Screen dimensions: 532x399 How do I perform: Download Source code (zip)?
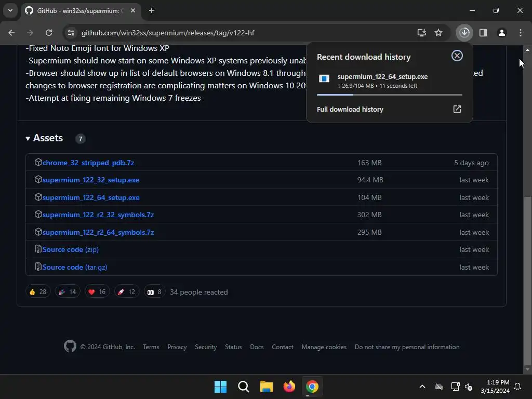[71, 249]
